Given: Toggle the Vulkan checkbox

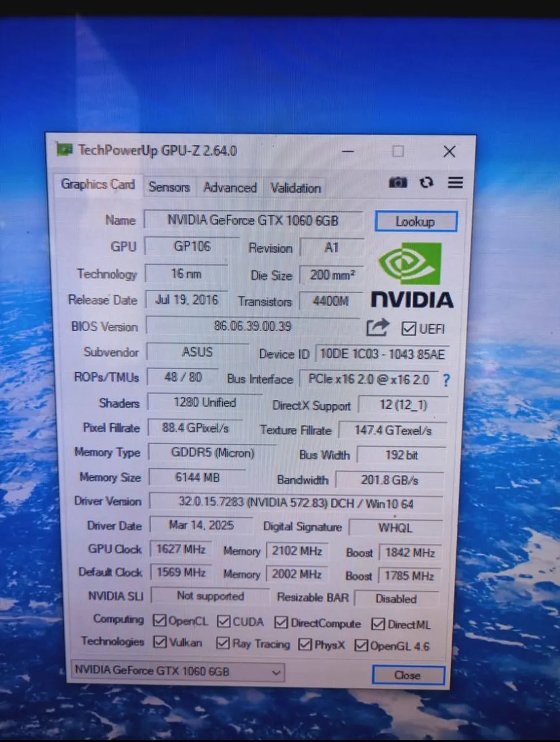Looking at the screenshot, I should coord(159,642).
